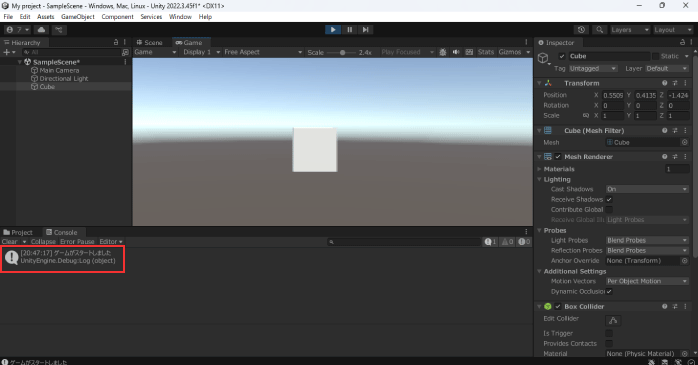
Task: Collapse the SampleScene tree node
Action: click(20, 62)
